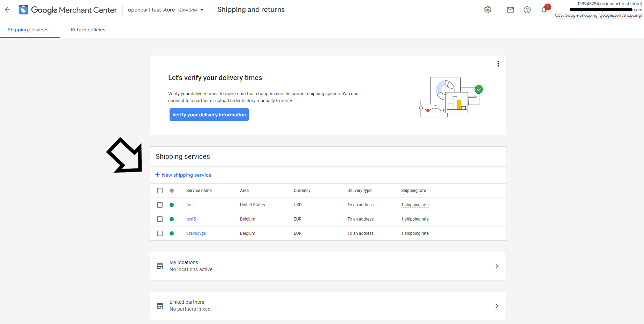
Task: Open the opencart test store account switcher
Action: click(x=166, y=9)
